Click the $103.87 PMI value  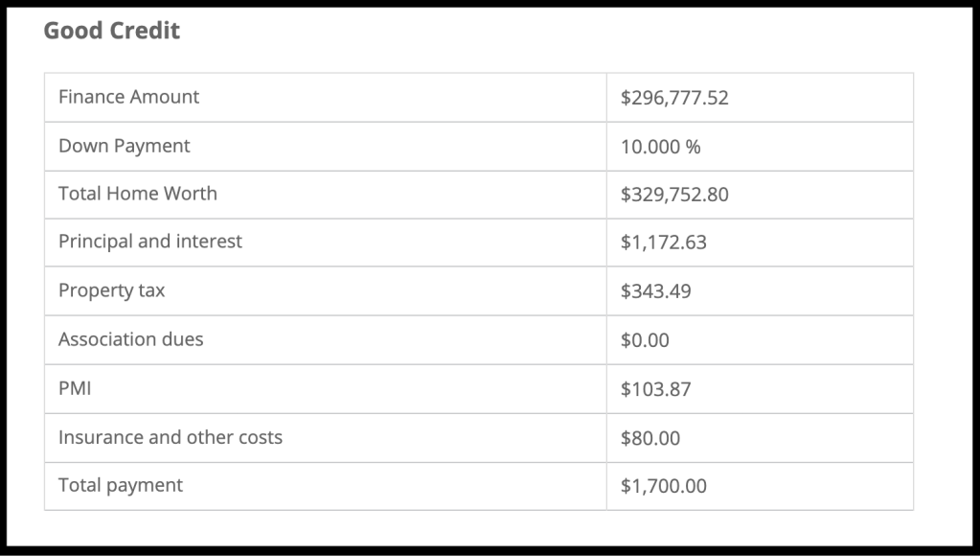tap(655, 389)
